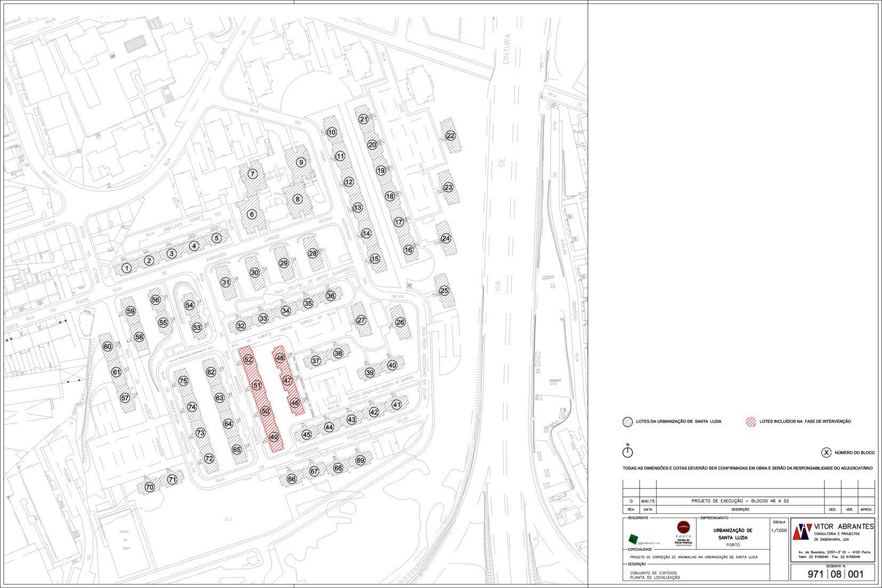Click block number 16 circle
Viewport: 882px width, 588px height.
408,249
